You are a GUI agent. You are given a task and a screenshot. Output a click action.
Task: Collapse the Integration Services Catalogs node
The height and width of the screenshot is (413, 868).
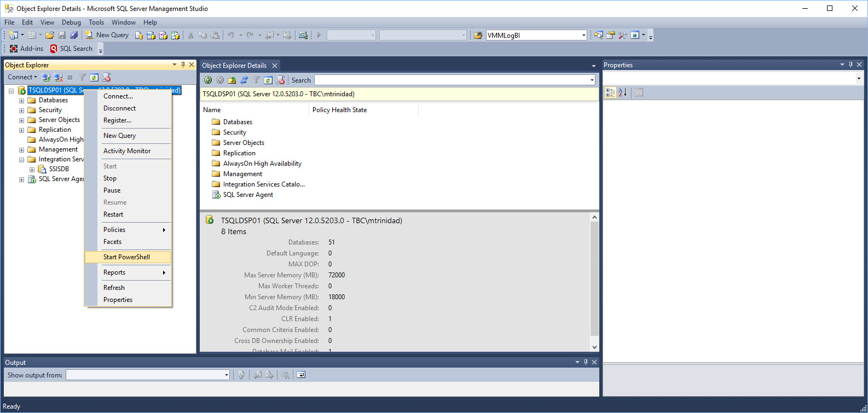[x=21, y=160]
